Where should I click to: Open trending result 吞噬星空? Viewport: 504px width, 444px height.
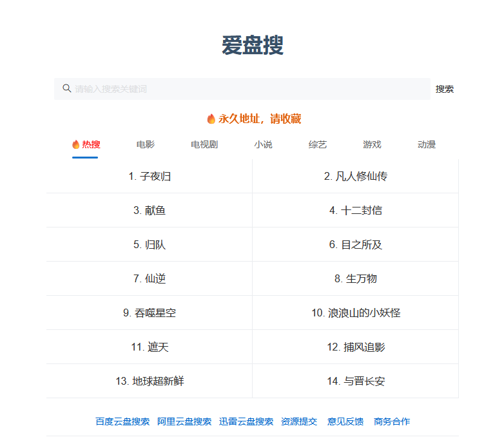[150, 313]
